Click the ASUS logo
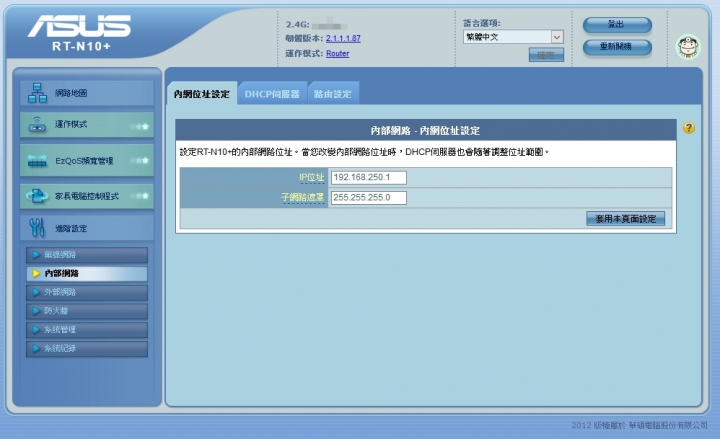Image resolution: width=720 pixels, height=439 pixels. tap(79, 26)
